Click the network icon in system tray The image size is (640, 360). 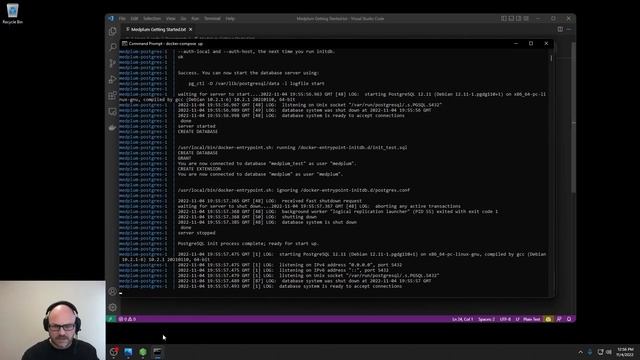pos(600,352)
